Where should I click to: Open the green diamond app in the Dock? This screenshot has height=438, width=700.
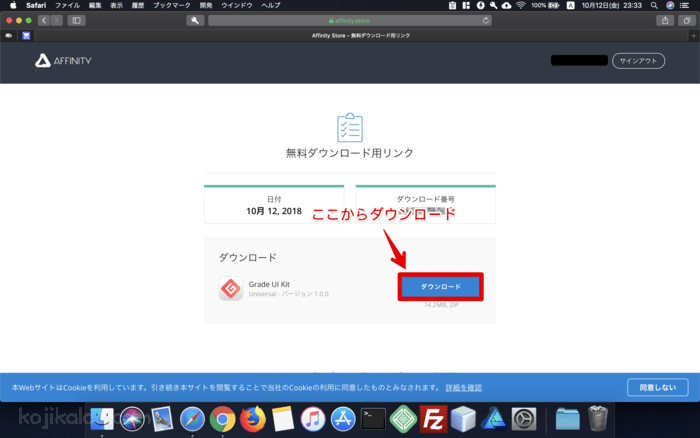[x=403, y=419]
